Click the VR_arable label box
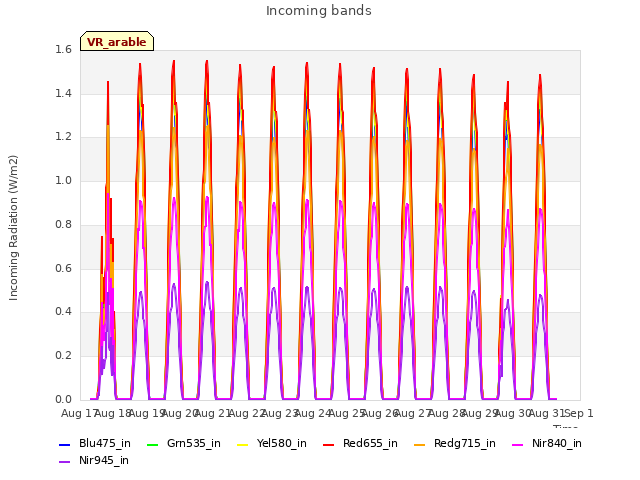The height and width of the screenshot is (480, 640). [117, 41]
